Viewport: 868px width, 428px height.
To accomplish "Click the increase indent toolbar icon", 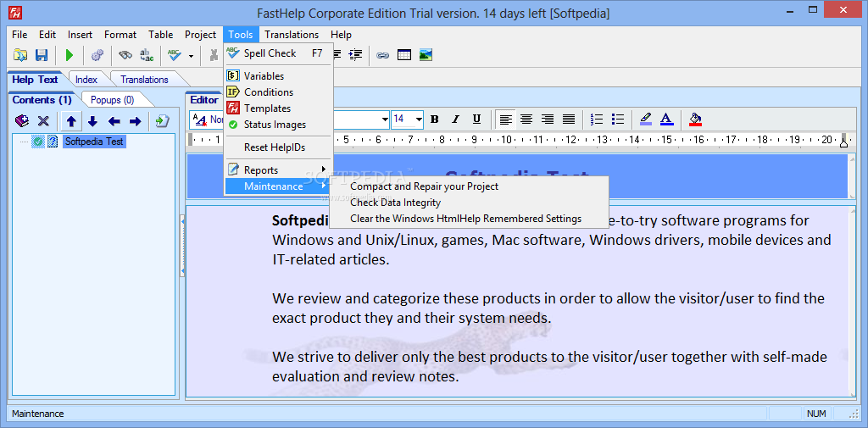I will pos(355,55).
